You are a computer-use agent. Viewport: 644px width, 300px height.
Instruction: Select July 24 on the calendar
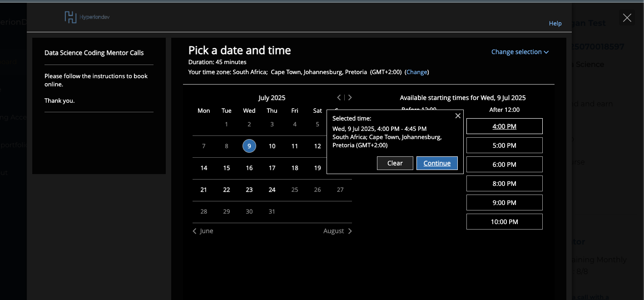[x=272, y=190]
